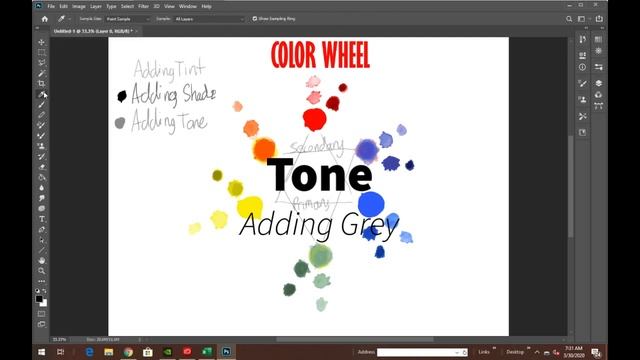Viewport: 640px width, 360px height.
Task: Click the taskbar Address input field
Action: pos(422,352)
